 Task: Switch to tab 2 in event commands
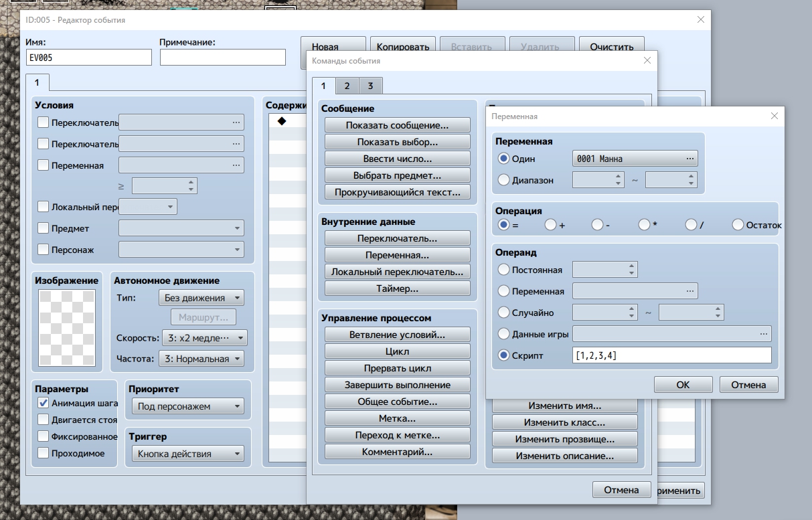click(x=347, y=86)
